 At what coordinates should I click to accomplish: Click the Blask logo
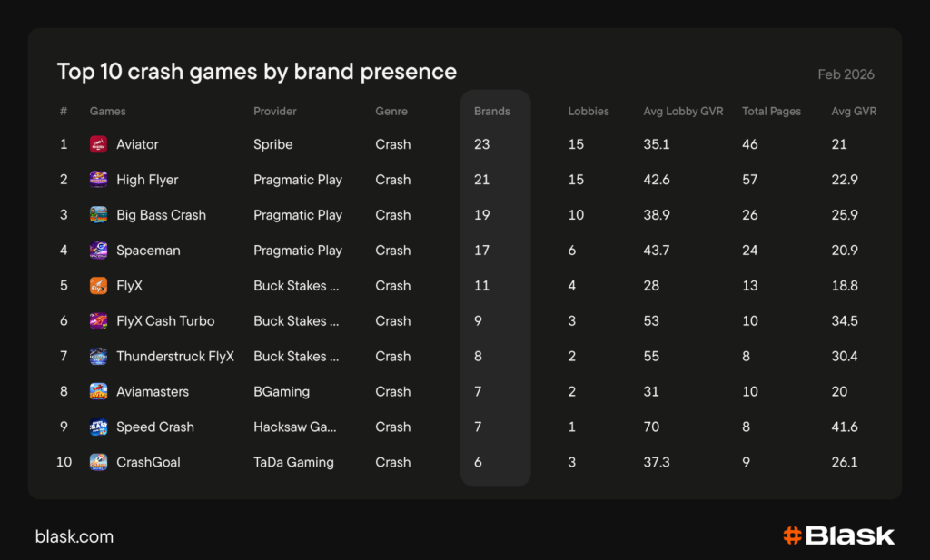pyautogui.click(x=838, y=535)
